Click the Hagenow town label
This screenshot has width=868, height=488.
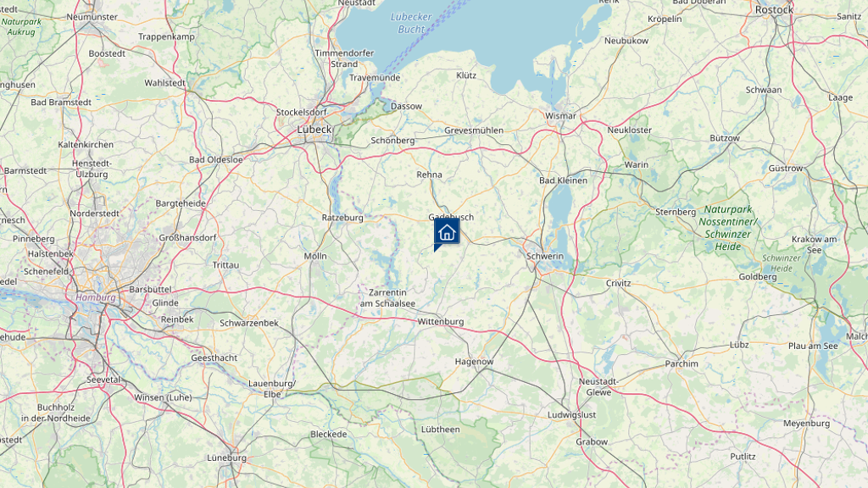474,361
